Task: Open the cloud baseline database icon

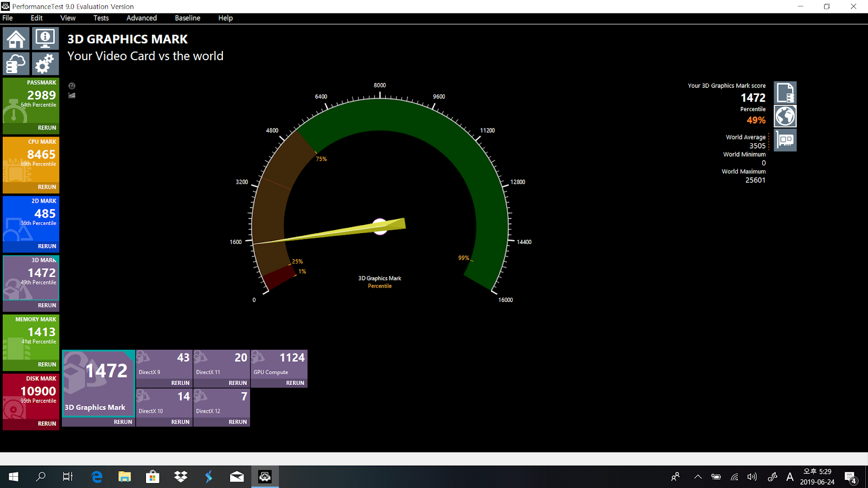Action: coord(16,63)
